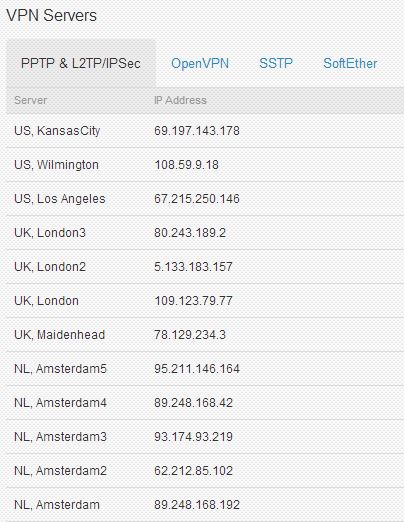Click IP address 89.248.168.42
404x522 pixels.
(193, 403)
